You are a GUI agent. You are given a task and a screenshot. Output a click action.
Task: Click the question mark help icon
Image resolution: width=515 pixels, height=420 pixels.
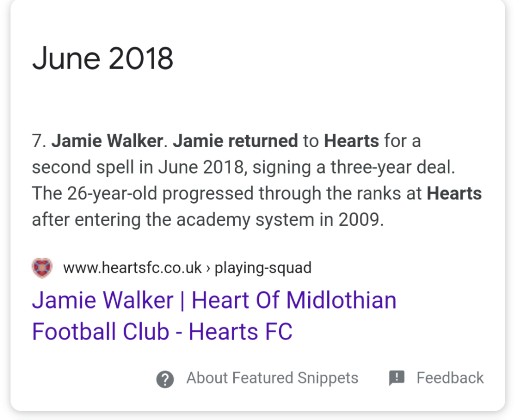[x=165, y=379]
